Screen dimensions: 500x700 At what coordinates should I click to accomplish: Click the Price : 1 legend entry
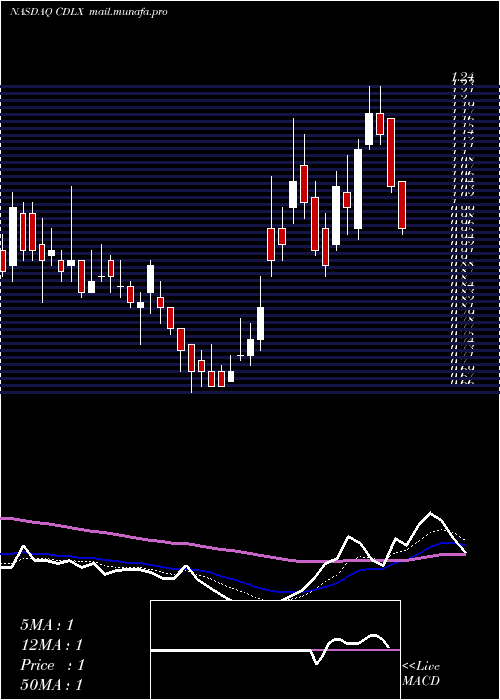[x=52, y=665]
